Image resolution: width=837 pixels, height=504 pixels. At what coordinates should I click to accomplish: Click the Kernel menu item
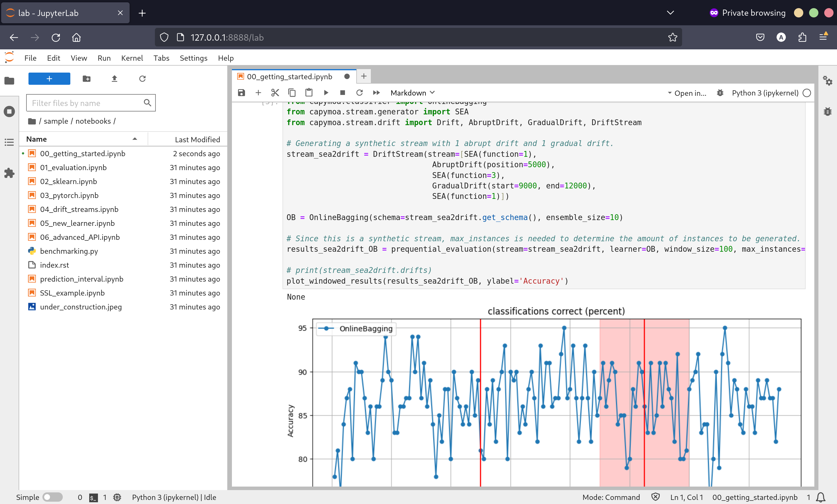pyautogui.click(x=132, y=58)
